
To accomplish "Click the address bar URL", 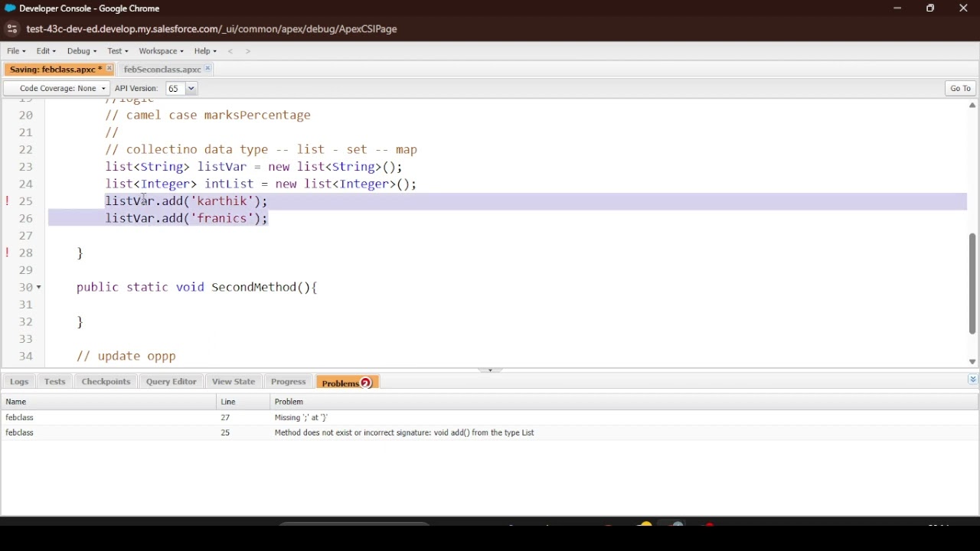I will click(x=211, y=29).
